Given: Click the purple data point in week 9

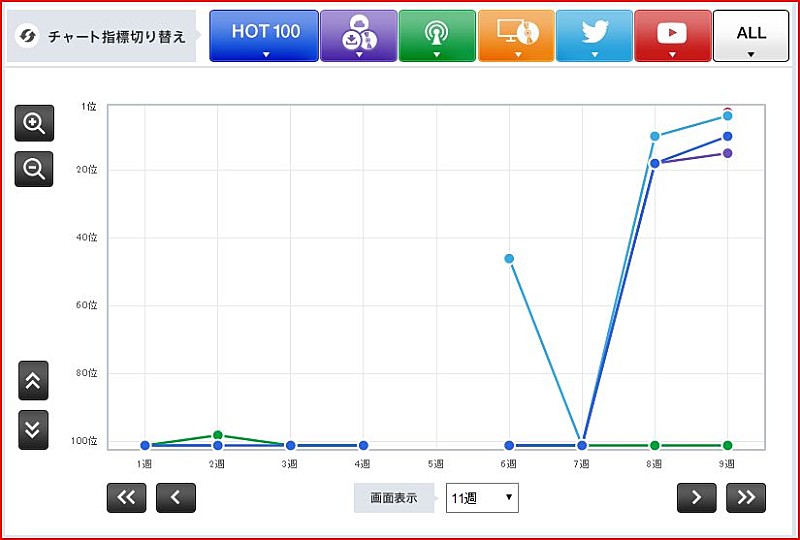Looking at the screenshot, I should (728, 153).
